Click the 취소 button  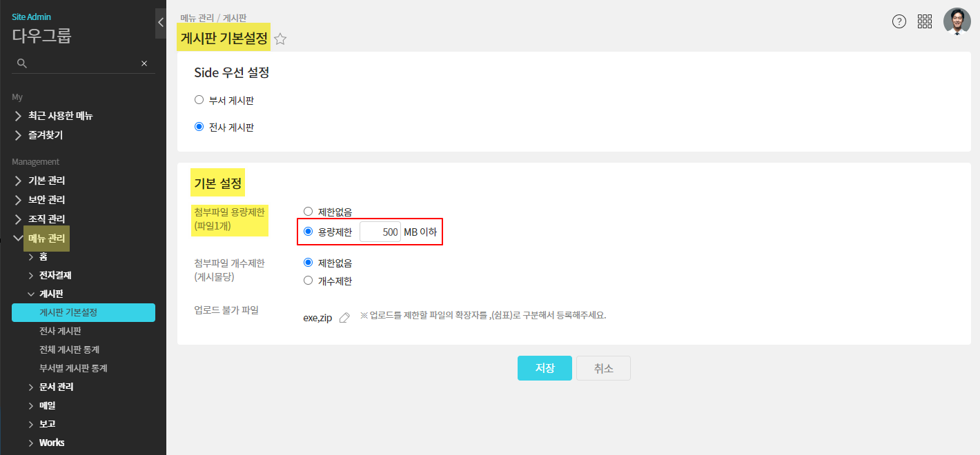(x=603, y=368)
